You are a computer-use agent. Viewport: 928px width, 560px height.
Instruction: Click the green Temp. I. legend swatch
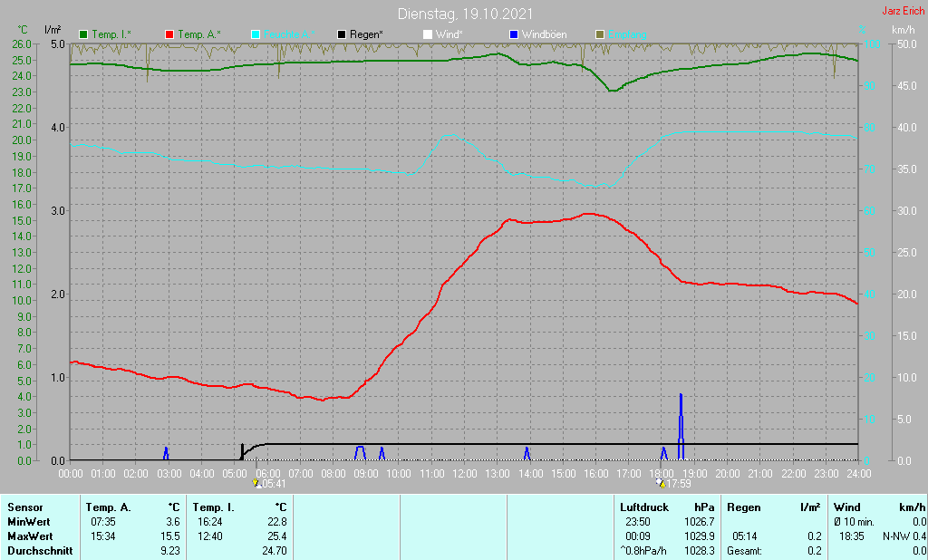(x=82, y=35)
